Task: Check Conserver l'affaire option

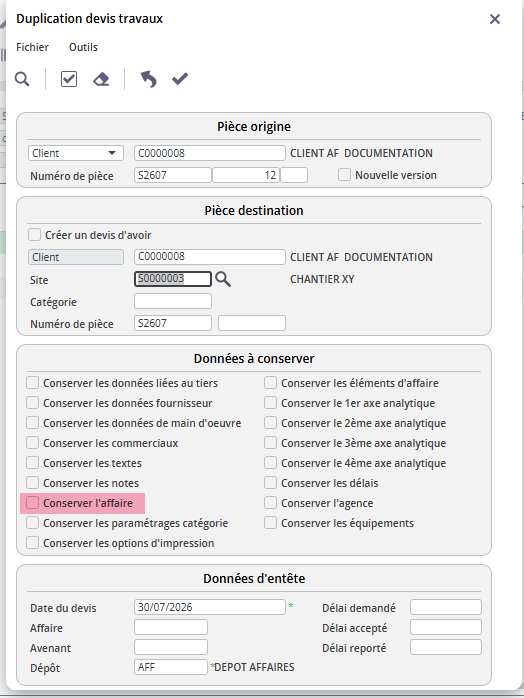Action: point(32,503)
